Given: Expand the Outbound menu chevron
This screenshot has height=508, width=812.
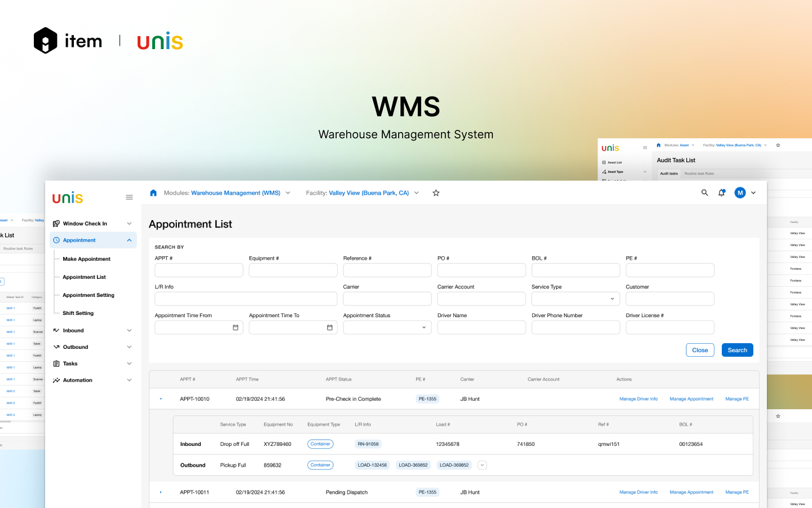Looking at the screenshot, I should tap(129, 347).
